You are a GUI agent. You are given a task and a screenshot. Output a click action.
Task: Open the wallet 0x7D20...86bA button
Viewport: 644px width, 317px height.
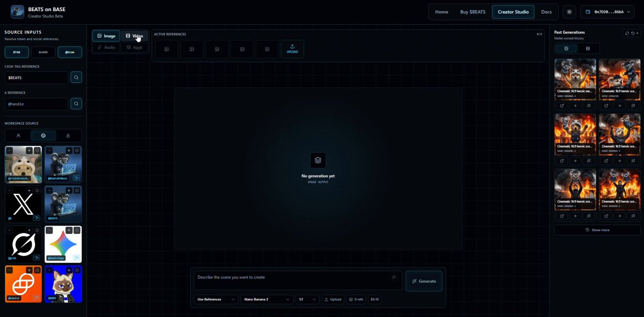pos(607,12)
